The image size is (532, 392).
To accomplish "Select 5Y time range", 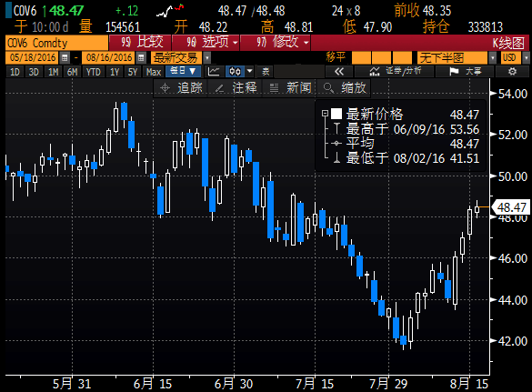I will tap(133, 72).
